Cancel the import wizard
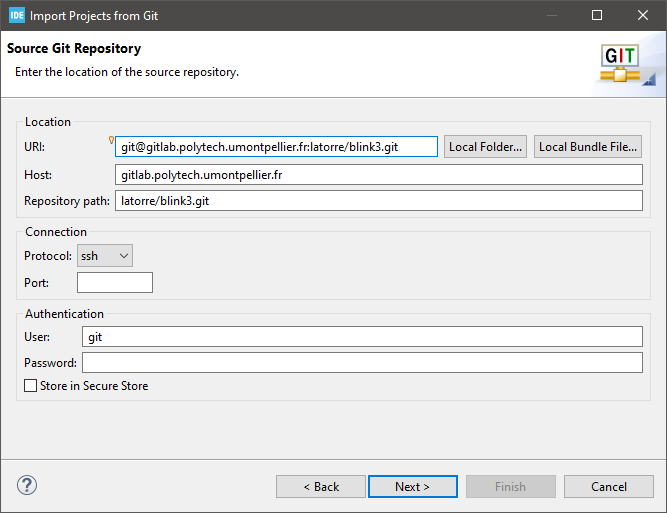 [609, 487]
